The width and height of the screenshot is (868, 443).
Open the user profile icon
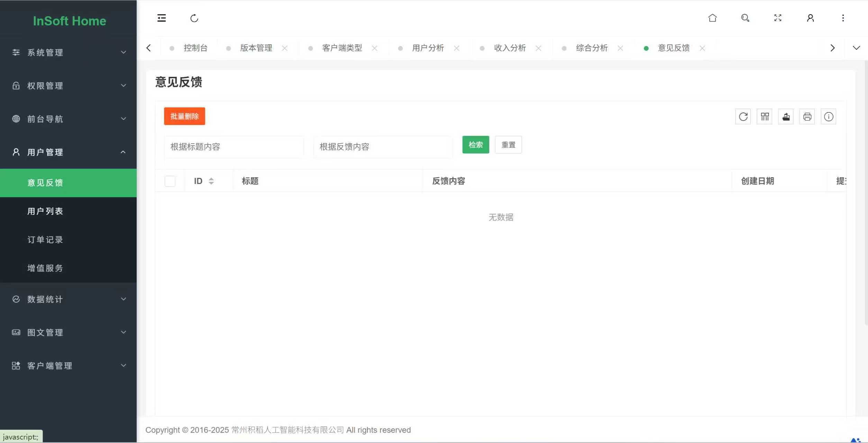click(x=810, y=18)
